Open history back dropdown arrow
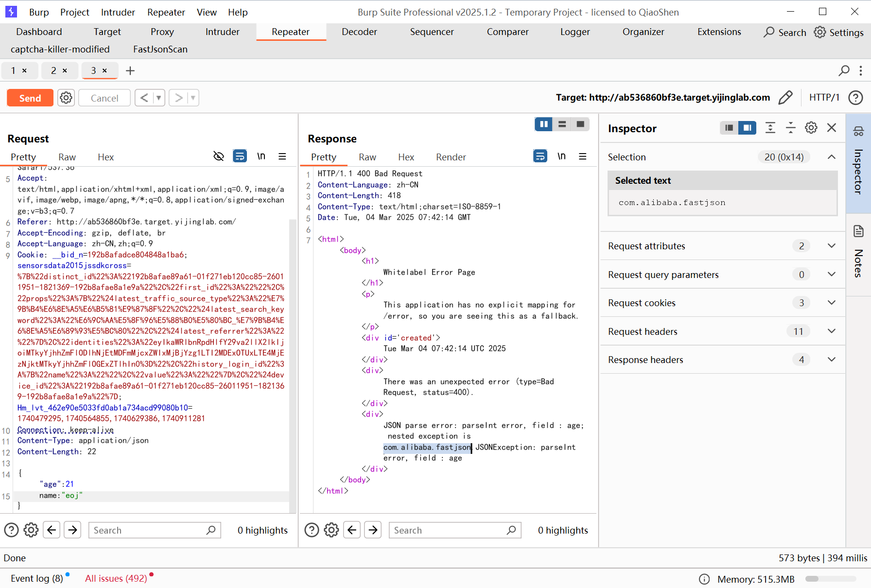871x588 pixels. point(158,98)
